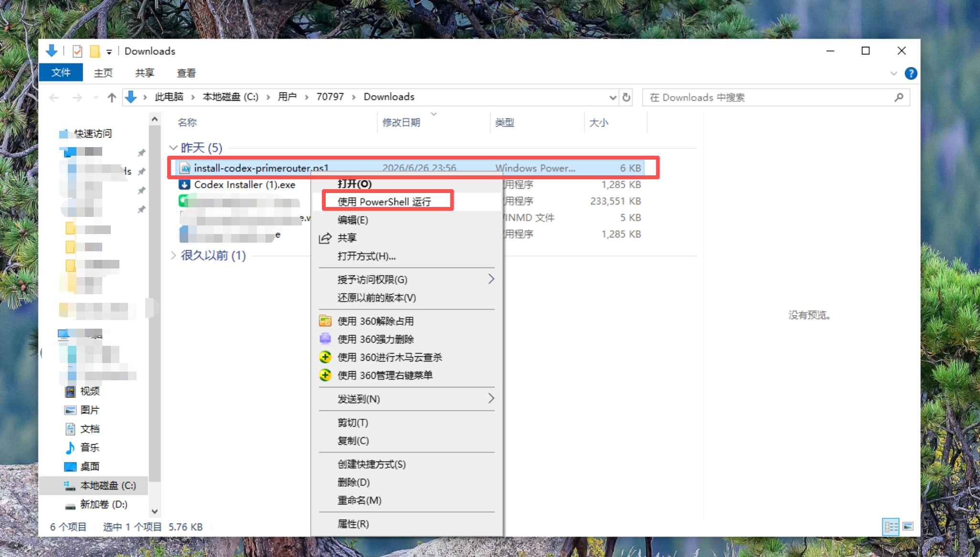Open 桌面 in the navigation pane
The image size is (980, 557).
pos(90,467)
